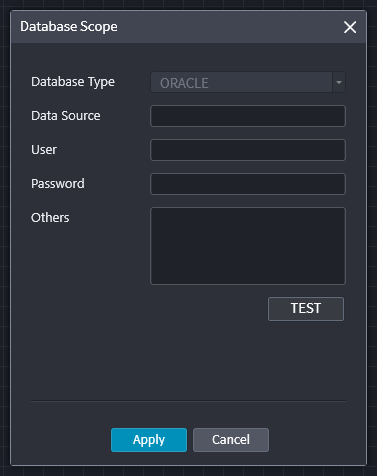Image resolution: width=377 pixels, height=476 pixels.
Task: Click the Others label text
Action: click(50, 218)
